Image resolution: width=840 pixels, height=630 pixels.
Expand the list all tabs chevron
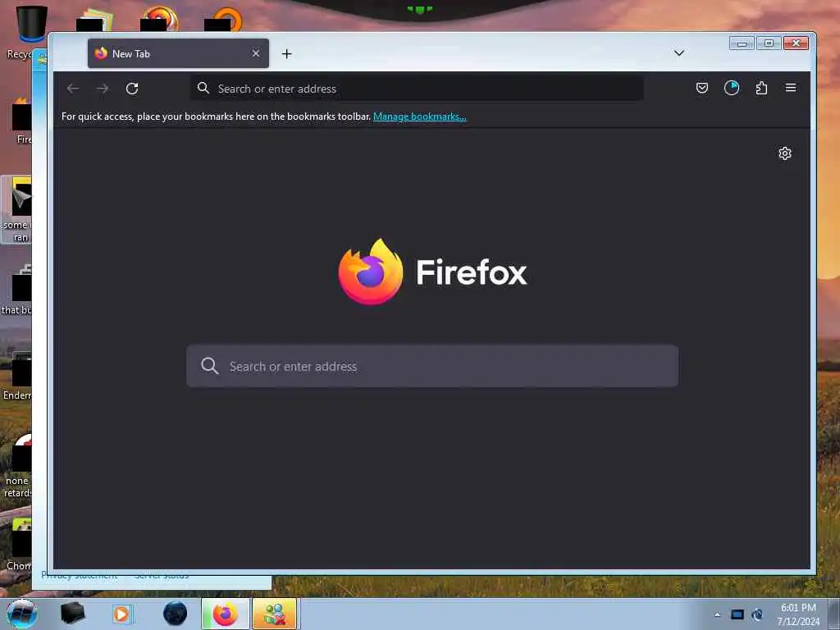click(x=678, y=53)
